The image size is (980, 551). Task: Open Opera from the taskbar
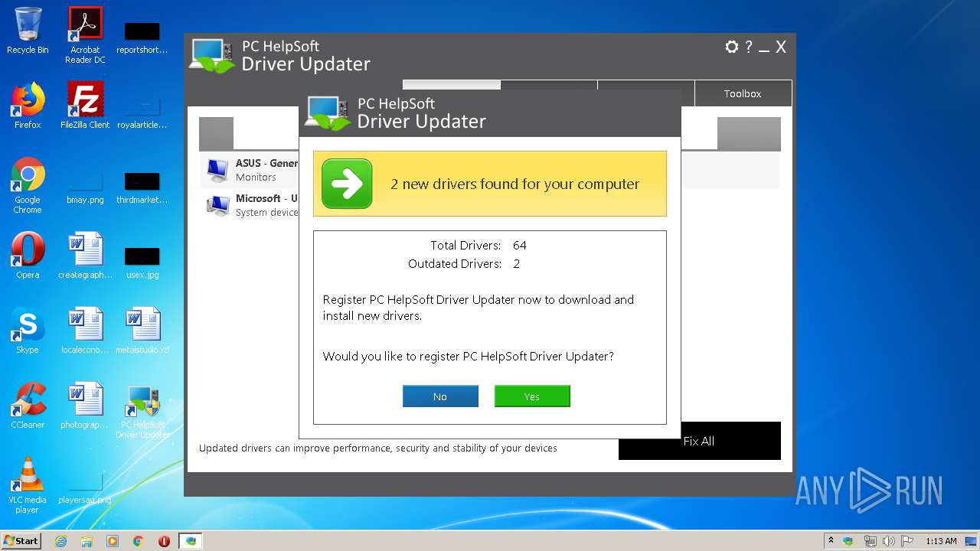[x=164, y=541]
